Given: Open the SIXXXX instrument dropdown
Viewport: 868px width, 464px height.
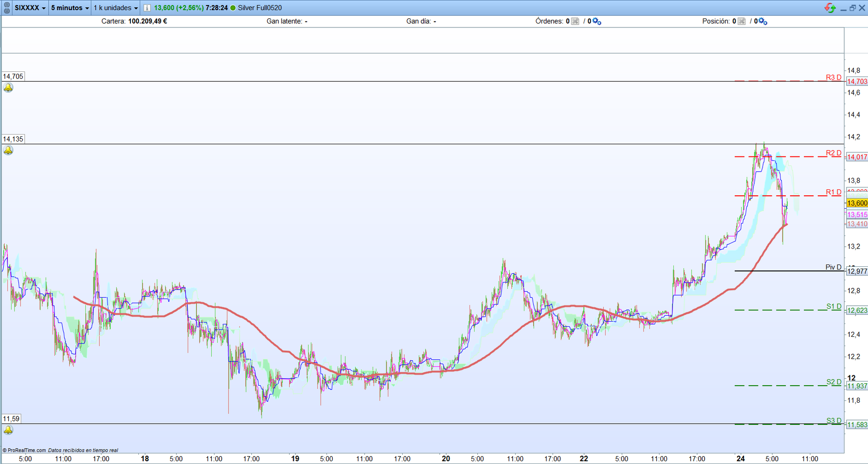Looking at the screenshot, I should [x=30, y=8].
